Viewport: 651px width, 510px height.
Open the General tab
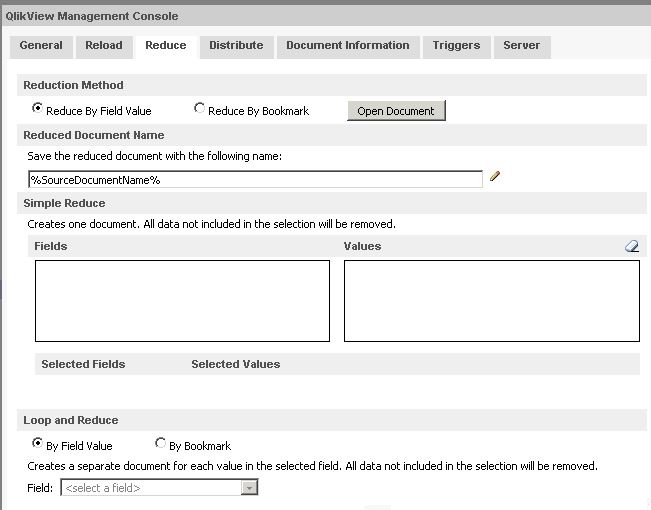(41, 46)
